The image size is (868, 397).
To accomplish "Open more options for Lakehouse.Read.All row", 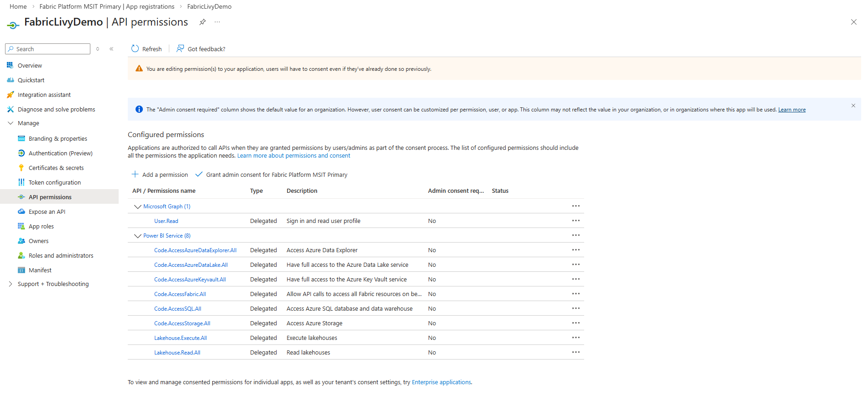I will pyautogui.click(x=575, y=352).
